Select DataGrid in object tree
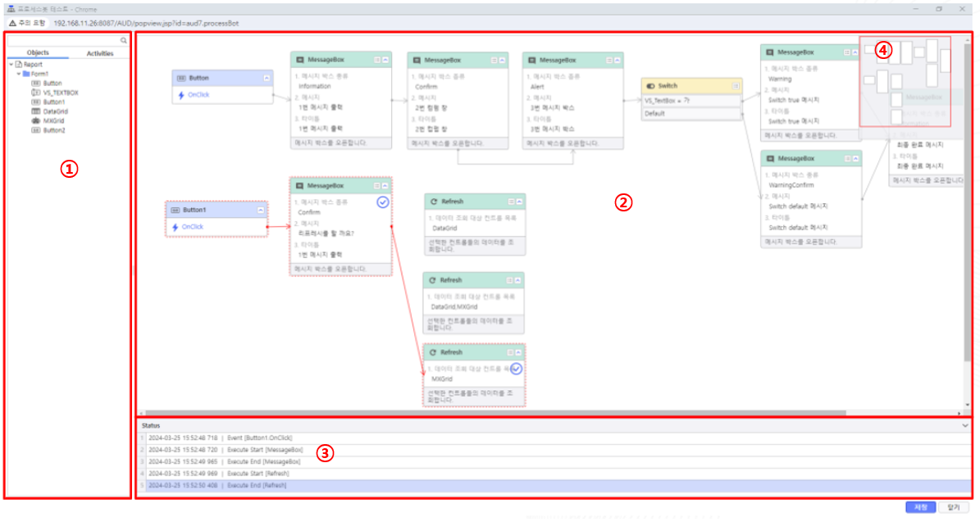Viewport: 980px width, 522px height. 56,111
